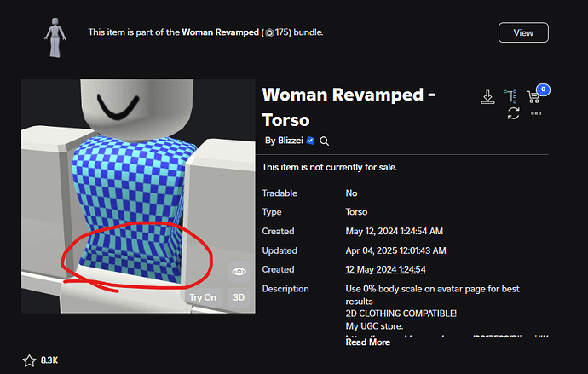Toggle the eye visibility button on preview
The width and height of the screenshot is (588, 374).
(x=239, y=271)
